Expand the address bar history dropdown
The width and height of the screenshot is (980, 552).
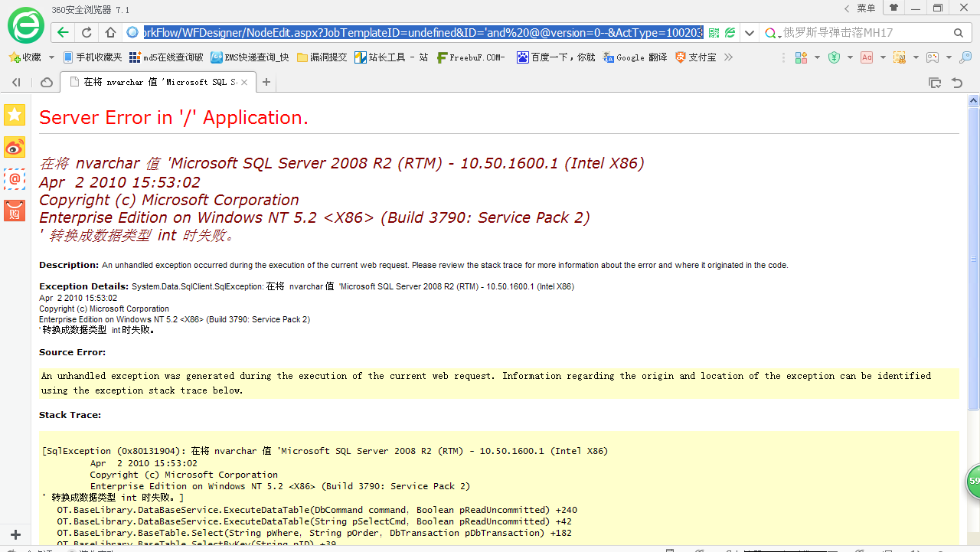[750, 33]
